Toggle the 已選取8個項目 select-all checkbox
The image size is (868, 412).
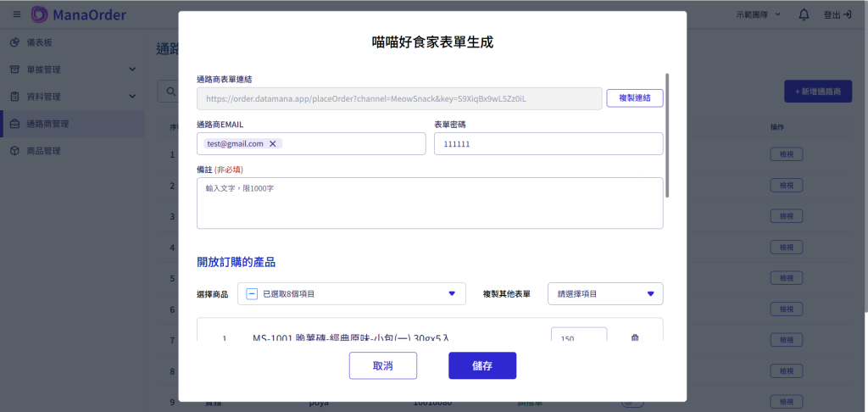[252, 294]
